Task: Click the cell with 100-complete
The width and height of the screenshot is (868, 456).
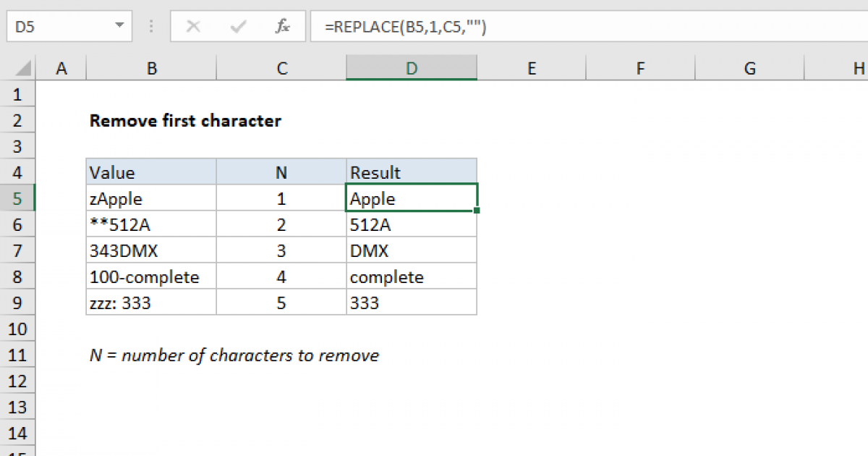Action: [x=151, y=276]
